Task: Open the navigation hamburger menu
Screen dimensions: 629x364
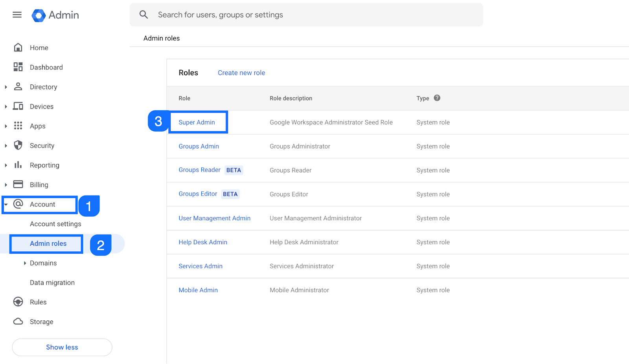Action: tap(17, 15)
